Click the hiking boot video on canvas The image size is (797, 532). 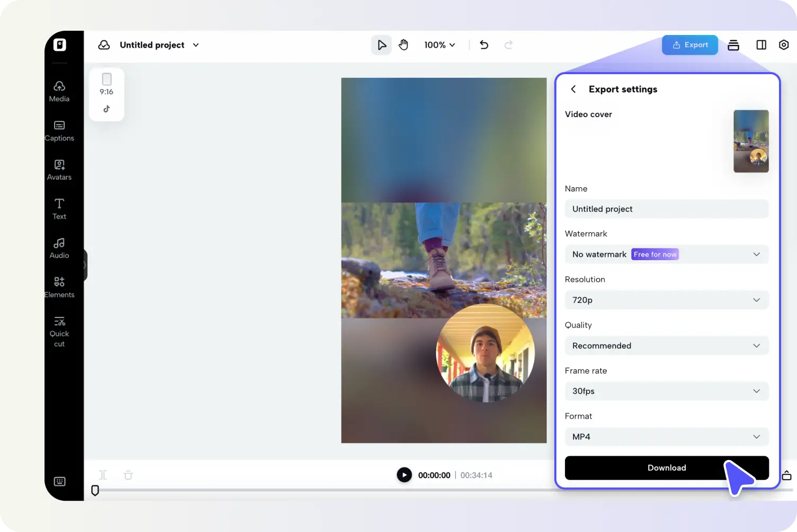[444, 260]
